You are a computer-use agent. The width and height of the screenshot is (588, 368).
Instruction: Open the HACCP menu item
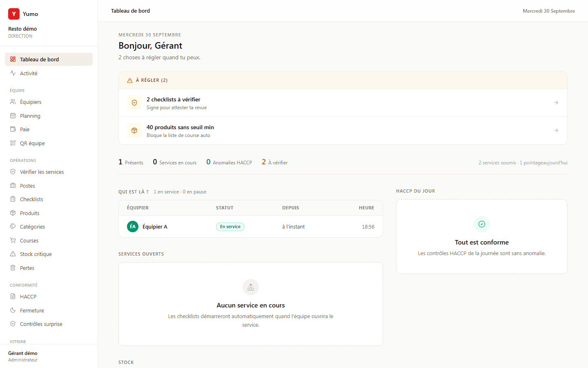pos(49,296)
